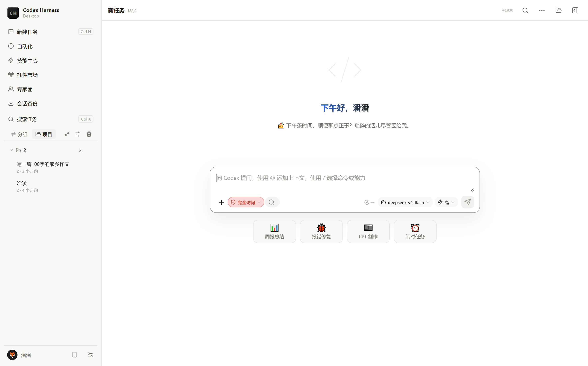The width and height of the screenshot is (588, 366).
Task: Open the project folder icon in header
Action: (558, 10)
